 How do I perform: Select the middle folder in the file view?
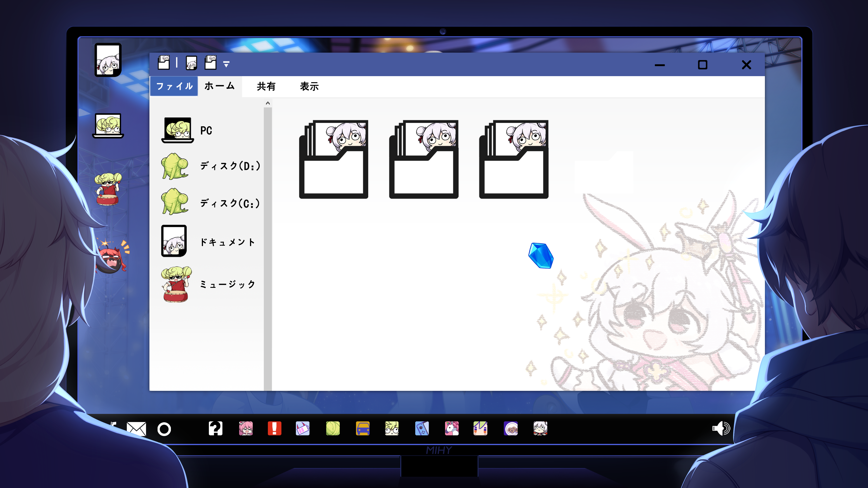pos(424,159)
